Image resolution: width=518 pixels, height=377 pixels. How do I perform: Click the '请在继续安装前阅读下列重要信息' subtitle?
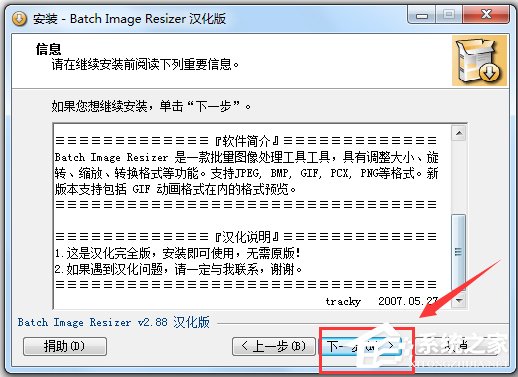tap(146, 65)
